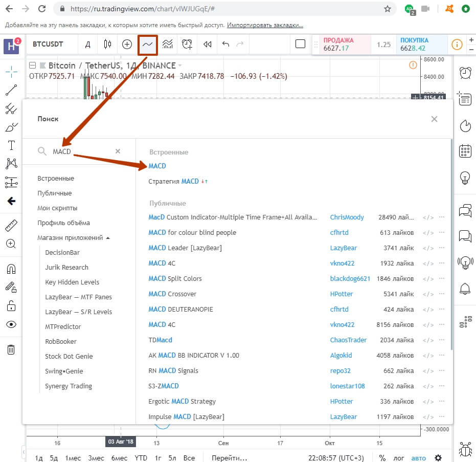Select the ruler measure tool
The image size is (476, 462).
click(11, 225)
